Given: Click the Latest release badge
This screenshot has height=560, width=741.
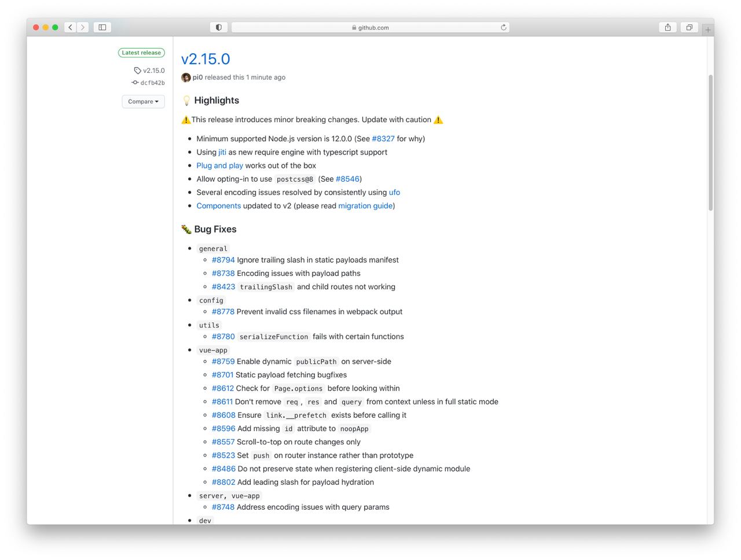Looking at the screenshot, I should point(142,53).
